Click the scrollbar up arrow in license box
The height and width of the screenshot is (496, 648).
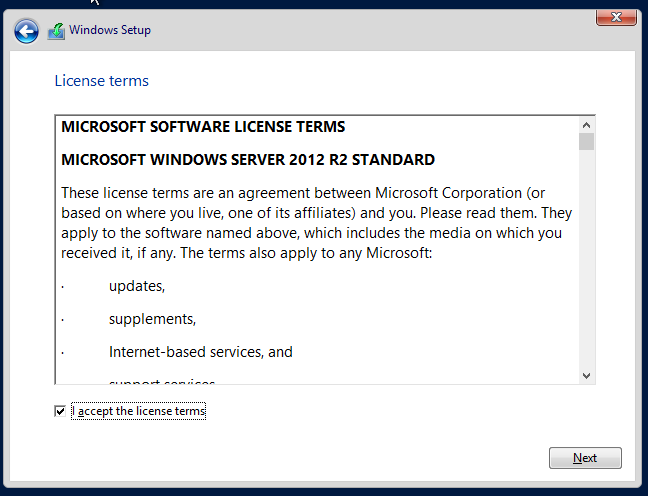pyautogui.click(x=586, y=124)
